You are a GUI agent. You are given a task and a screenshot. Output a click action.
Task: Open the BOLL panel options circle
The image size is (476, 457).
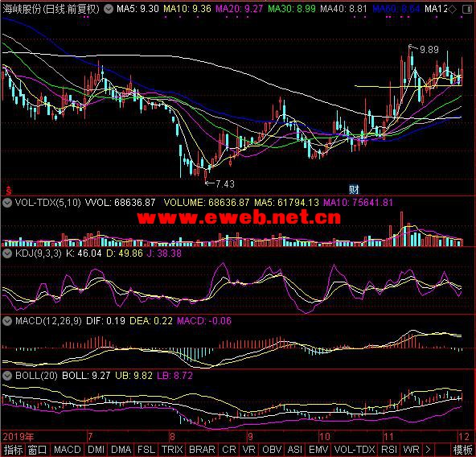(7, 376)
